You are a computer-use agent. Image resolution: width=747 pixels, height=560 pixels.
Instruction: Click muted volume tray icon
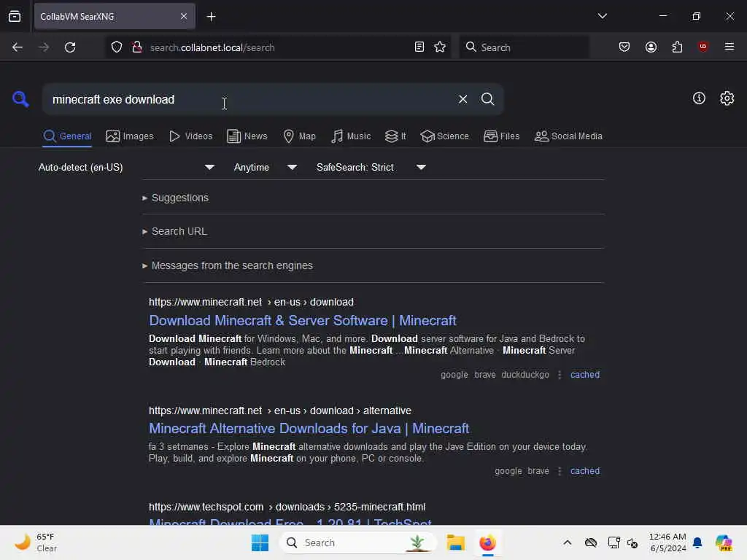(x=632, y=542)
